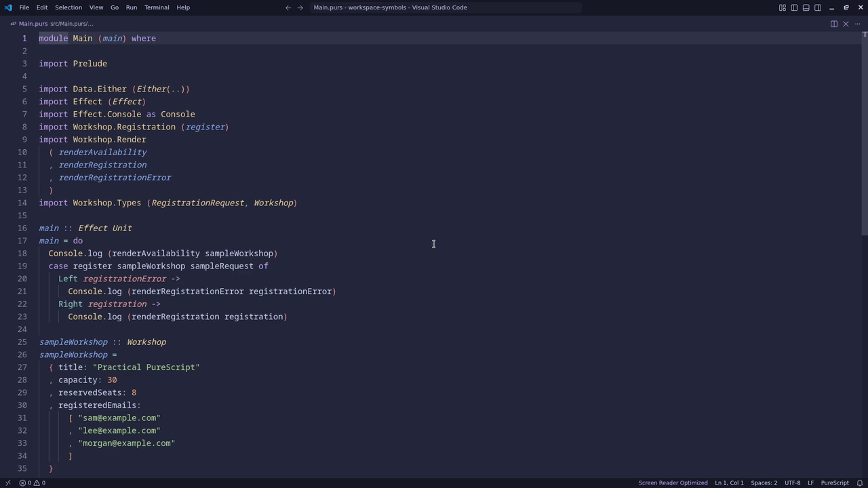Click string "Practical PureScript"
The image size is (868, 488).
146,367
